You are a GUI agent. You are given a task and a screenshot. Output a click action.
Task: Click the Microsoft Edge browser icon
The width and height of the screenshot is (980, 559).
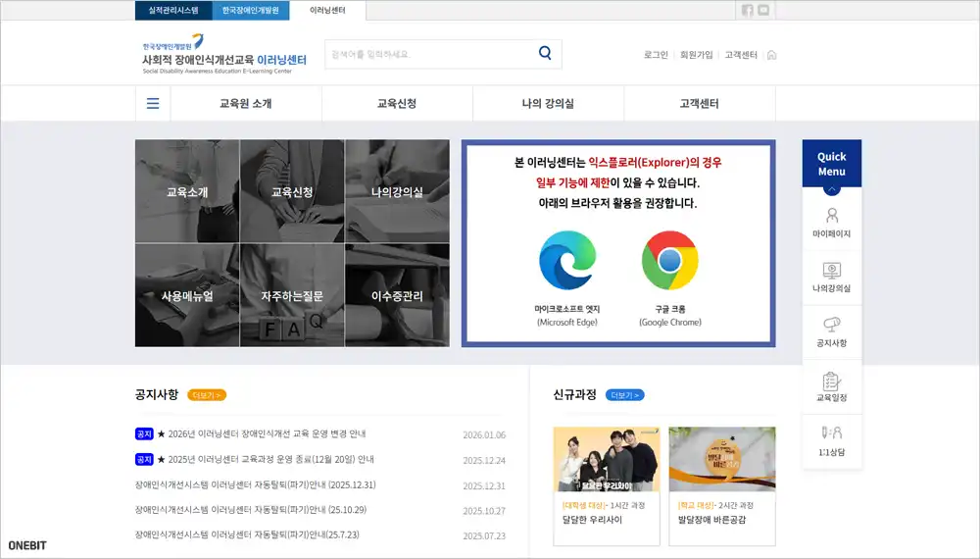coord(567,260)
